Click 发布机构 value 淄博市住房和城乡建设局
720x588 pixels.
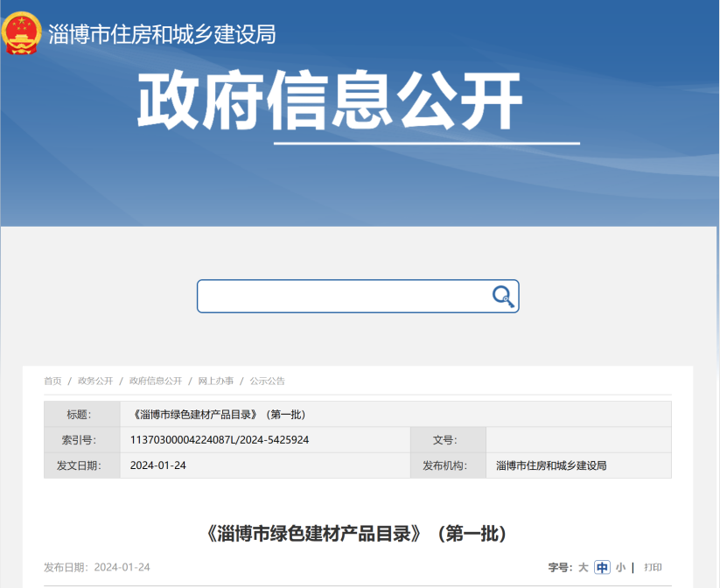point(551,465)
